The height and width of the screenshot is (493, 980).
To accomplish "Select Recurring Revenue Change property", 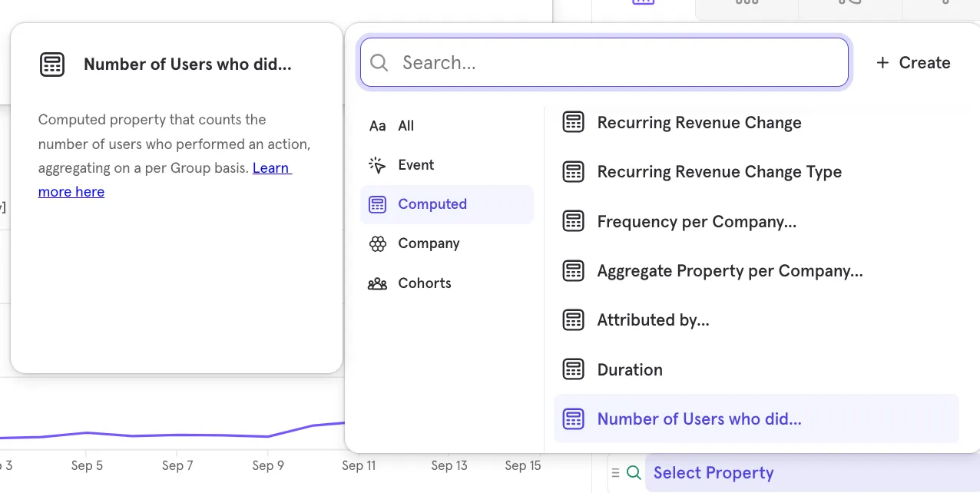I will tap(699, 123).
